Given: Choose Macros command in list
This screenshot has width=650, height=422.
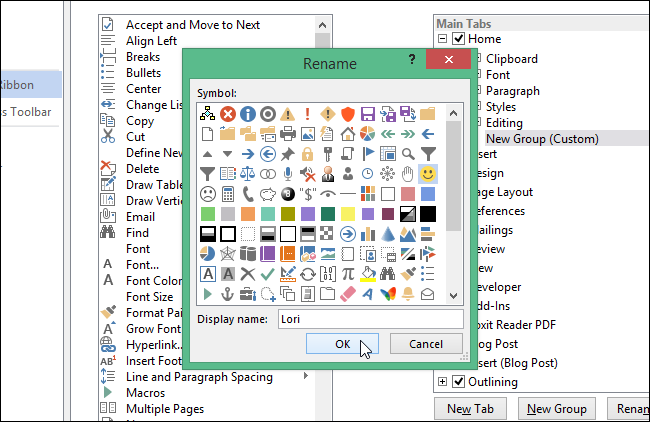Looking at the screenshot, I should coord(145,393).
